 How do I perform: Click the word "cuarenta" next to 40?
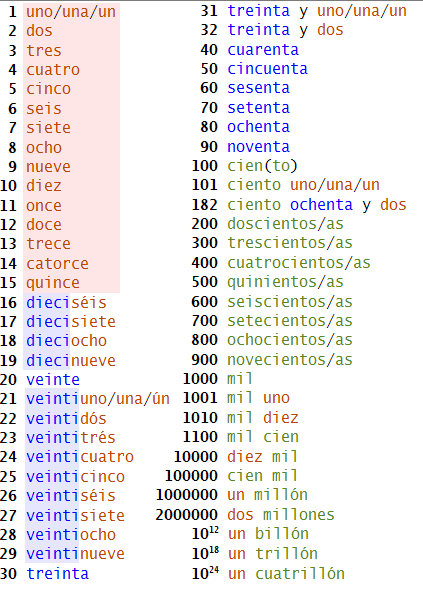coord(263,50)
